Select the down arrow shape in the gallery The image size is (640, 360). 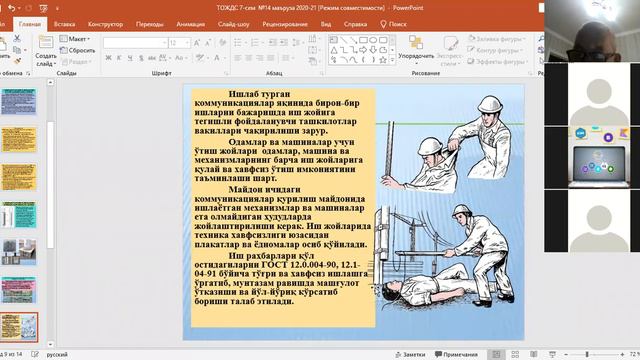[373, 50]
